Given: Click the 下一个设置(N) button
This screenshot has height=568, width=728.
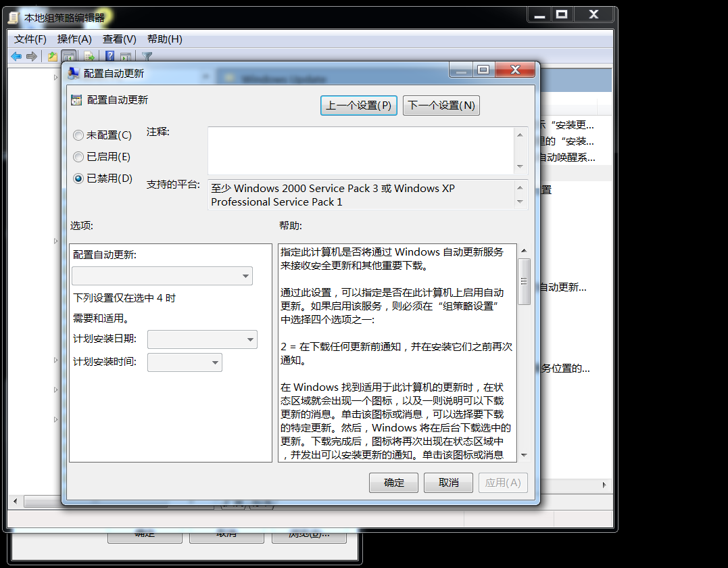Looking at the screenshot, I should pos(441,105).
